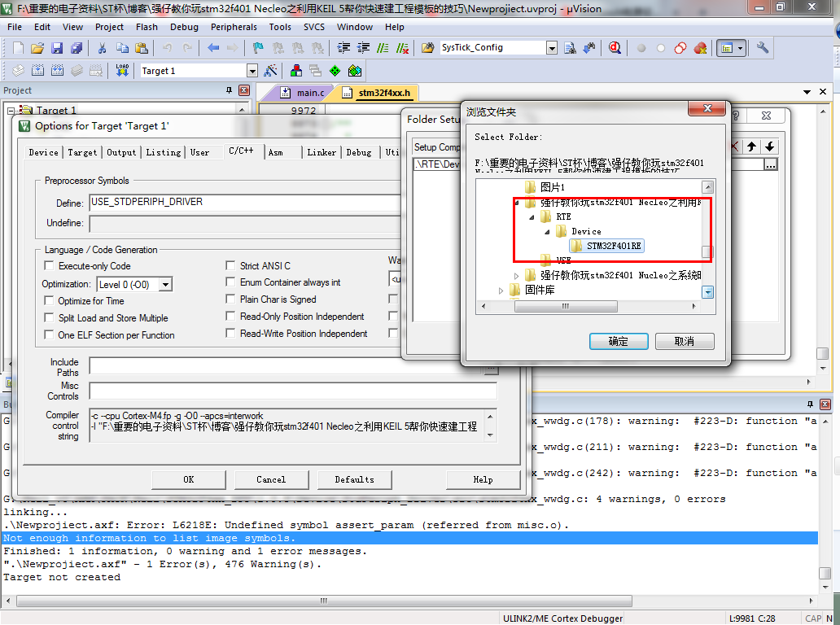Click Cancel in Options for Target dialog

click(x=271, y=480)
